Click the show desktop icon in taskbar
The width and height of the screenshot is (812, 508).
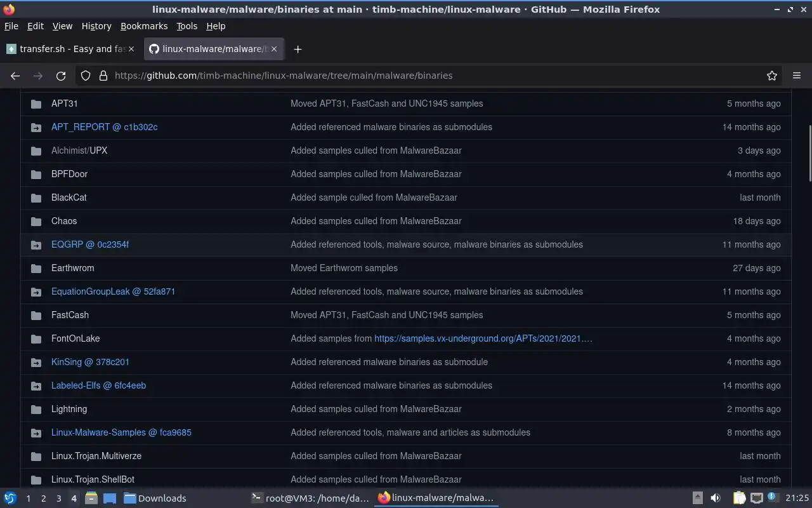click(110, 498)
